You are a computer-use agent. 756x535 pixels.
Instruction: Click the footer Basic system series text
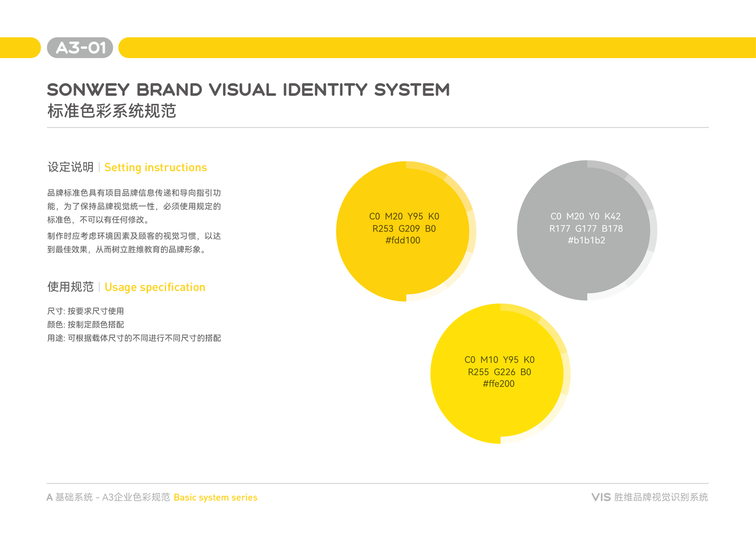(216, 497)
